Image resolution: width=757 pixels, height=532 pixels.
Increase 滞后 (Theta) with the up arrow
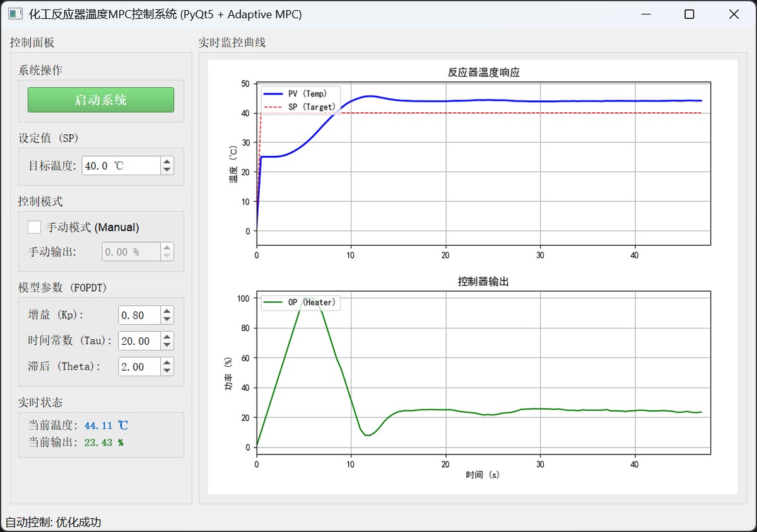coord(167,362)
